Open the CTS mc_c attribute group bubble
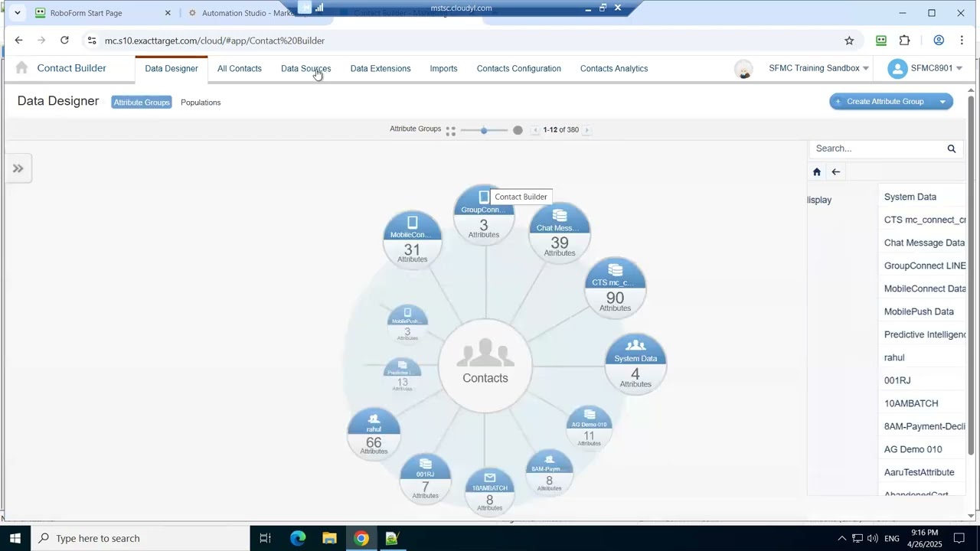 [x=615, y=288]
